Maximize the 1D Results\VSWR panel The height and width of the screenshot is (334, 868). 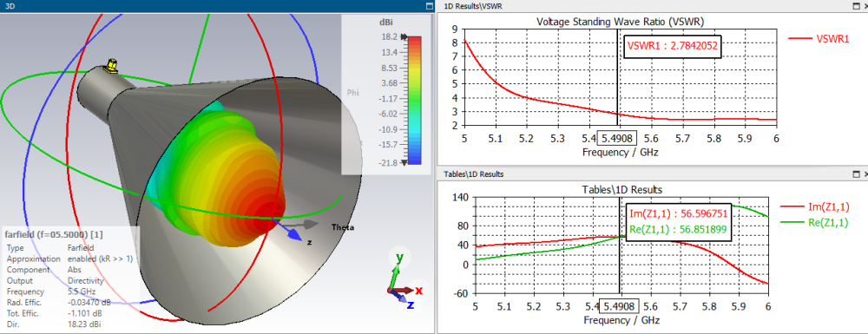(x=856, y=5)
